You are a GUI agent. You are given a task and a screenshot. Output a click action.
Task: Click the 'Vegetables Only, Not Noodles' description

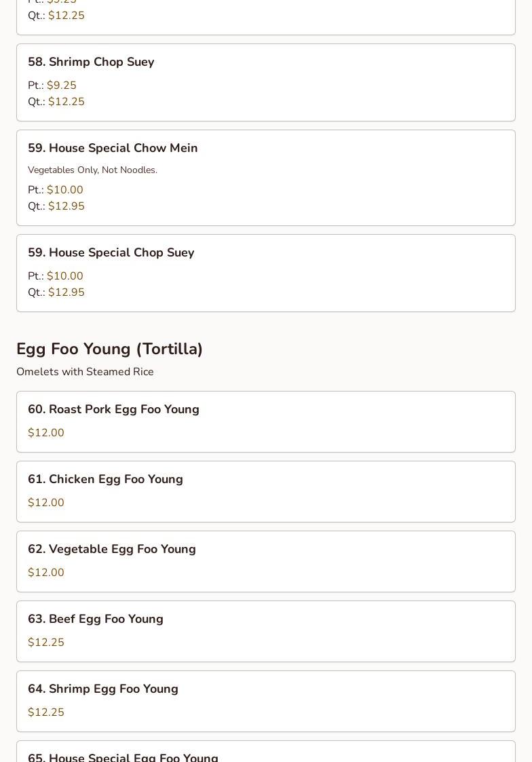(x=92, y=170)
